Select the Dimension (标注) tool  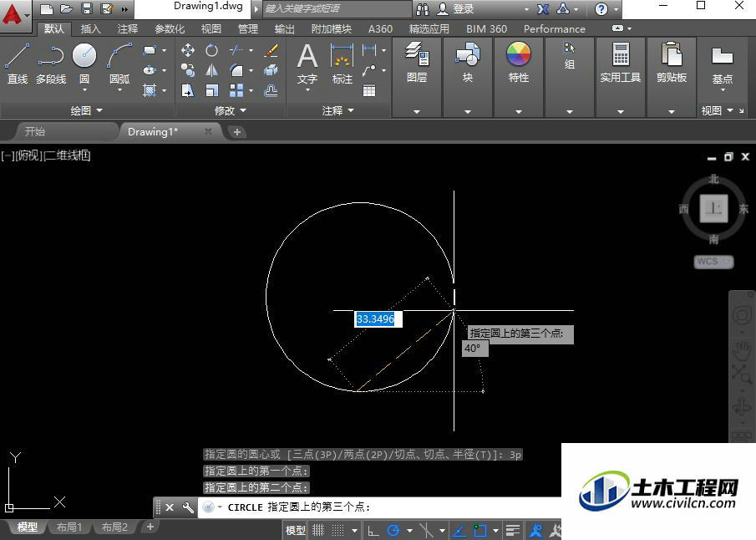point(342,64)
